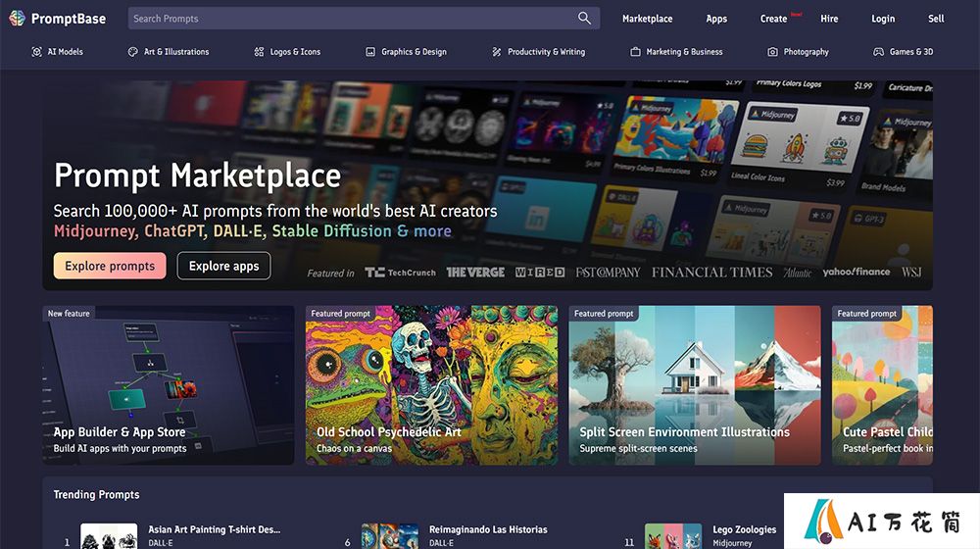The image size is (980, 549).
Task: Click the Asian Art Painting T-shirt thumbnail
Action: [109, 536]
